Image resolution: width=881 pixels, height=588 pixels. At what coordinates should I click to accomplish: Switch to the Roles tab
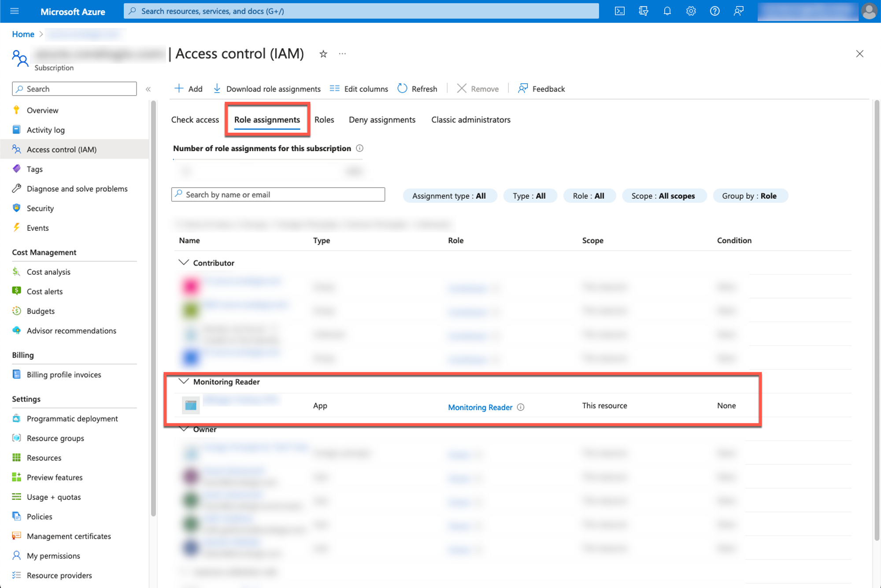coord(324,120)
